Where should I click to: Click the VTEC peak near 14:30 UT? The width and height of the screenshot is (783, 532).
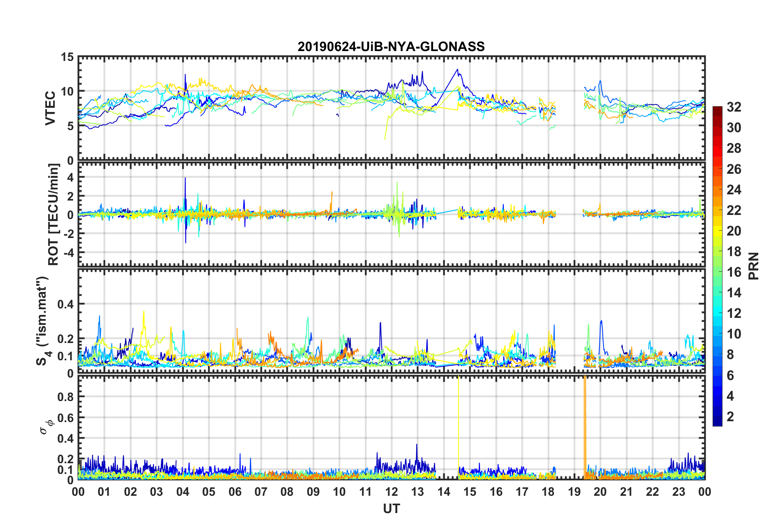click(457, 70)
